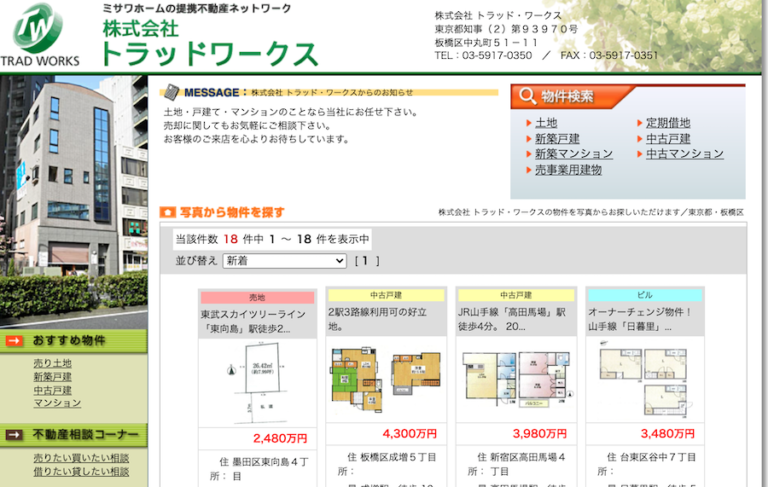
Task: Click マンション in the sidebar
Action: click(57, 403)
